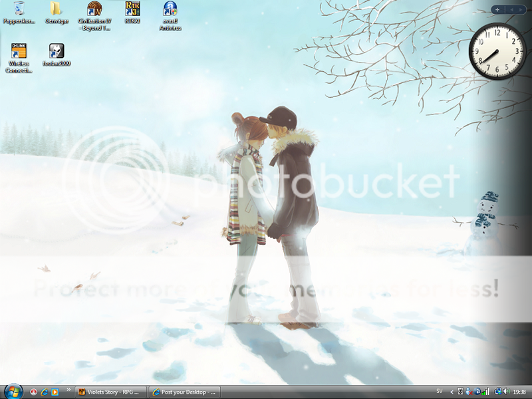The width and height of the screenshot is (532, 399).
Task: Click the sidebar add gadgets plus button
Action: (x=497, y=9)
